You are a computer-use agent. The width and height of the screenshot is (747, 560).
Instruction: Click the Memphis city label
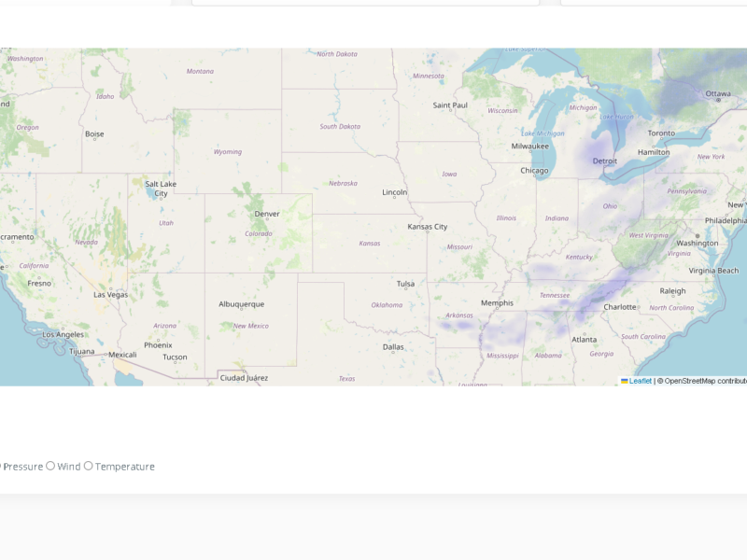[x=497, y=302]
